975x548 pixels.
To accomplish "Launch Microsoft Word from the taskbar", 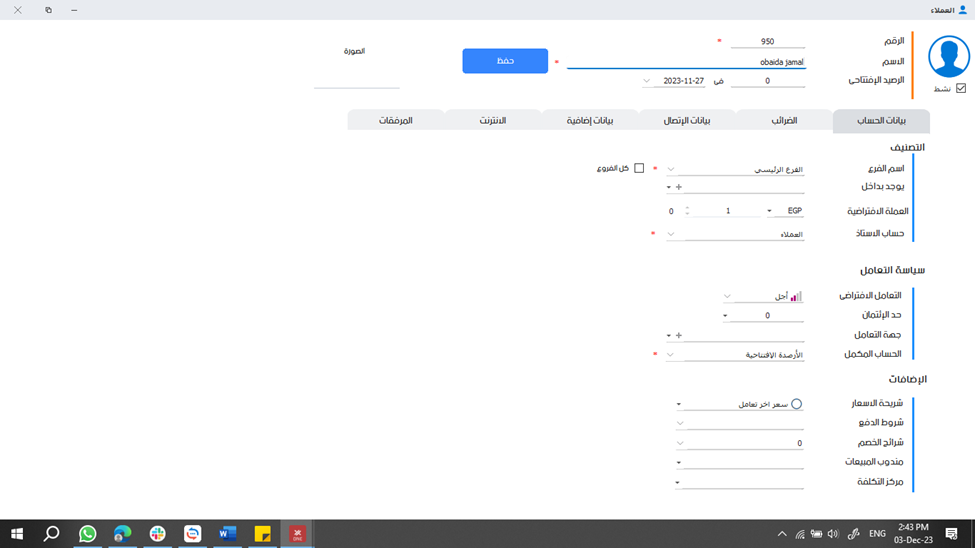I will 227,534.
